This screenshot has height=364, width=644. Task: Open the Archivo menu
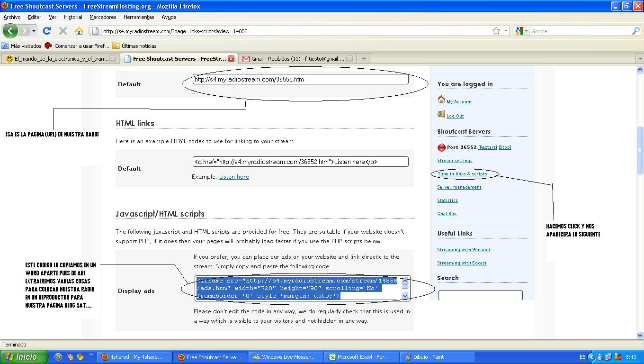(12, 17)
